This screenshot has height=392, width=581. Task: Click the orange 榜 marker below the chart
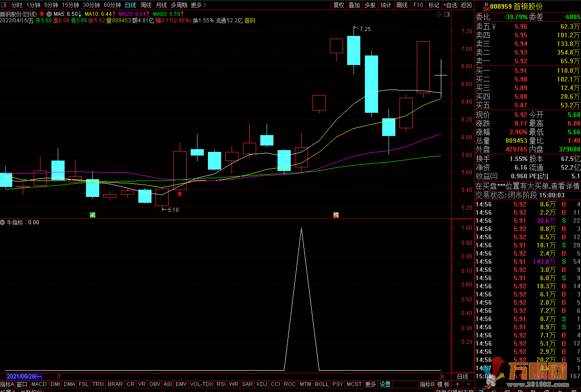[336, 215]
